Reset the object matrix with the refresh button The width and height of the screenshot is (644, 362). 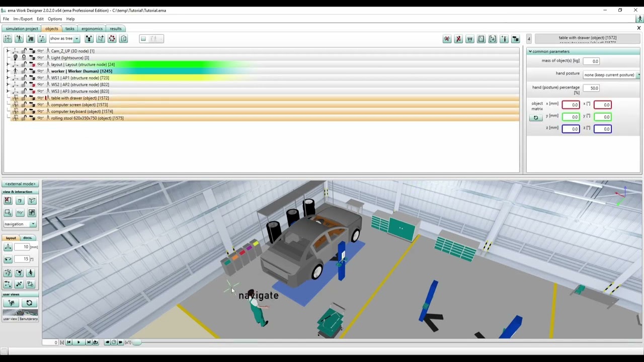[536, 118]
